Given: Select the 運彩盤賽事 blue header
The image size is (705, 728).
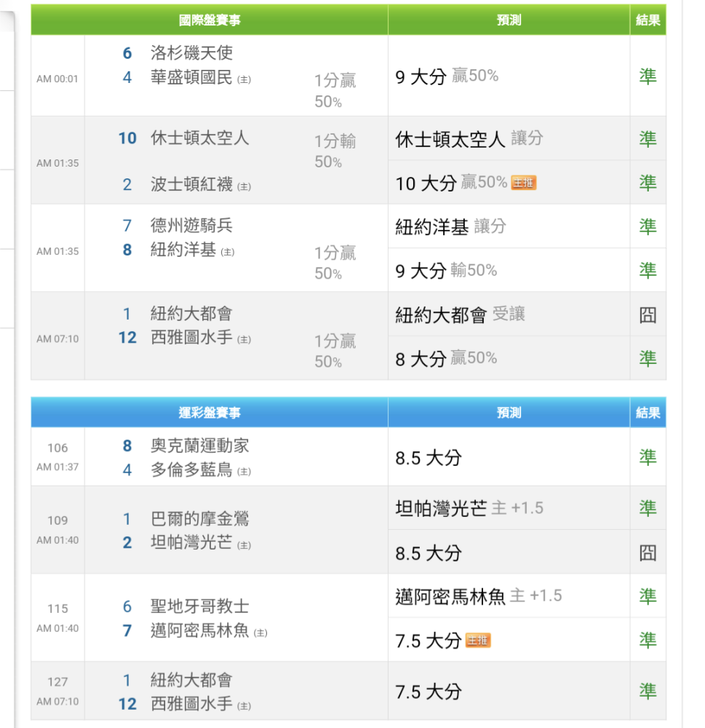Looking at the screenshot, I should coord(210,412).
